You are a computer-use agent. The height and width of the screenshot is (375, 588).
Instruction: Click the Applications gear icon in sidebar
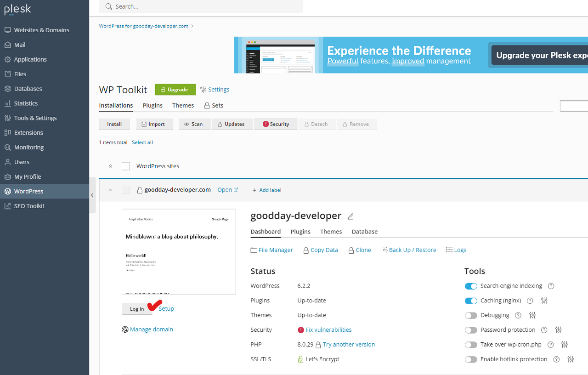(7, 59)
